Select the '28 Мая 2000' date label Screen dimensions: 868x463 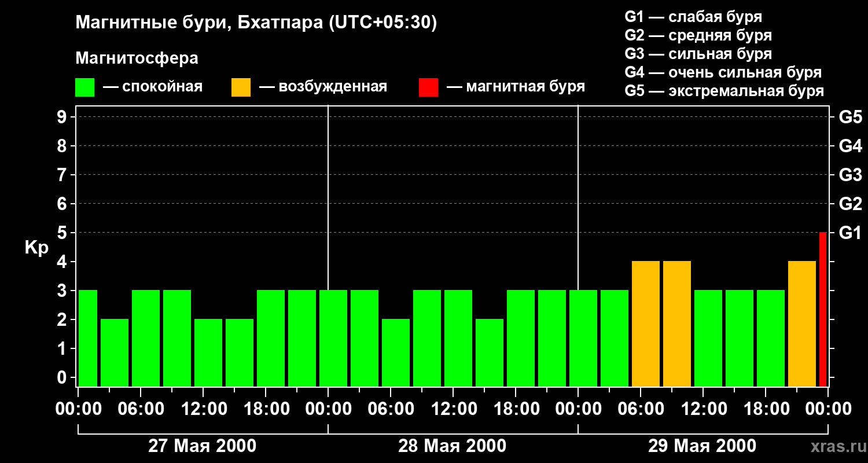tap(453, 446)
